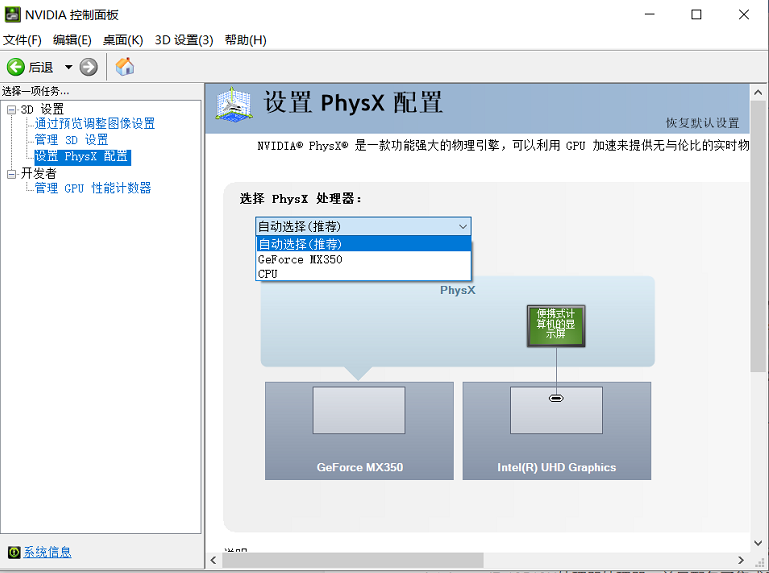Click the green Back arrow icon
Image resolution: width=769 pixels, height=573 pixels.
pyautogui.click(x=16, y=67)
